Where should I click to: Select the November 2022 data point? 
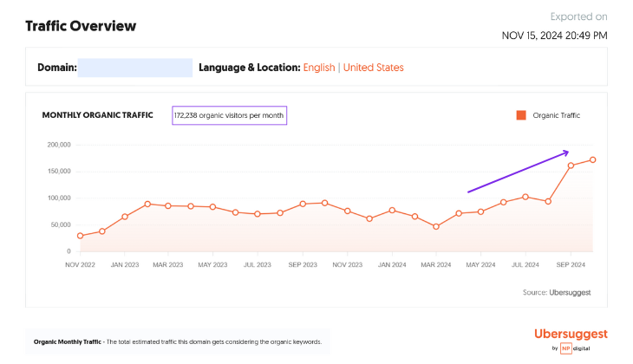[x=80, y=236]
